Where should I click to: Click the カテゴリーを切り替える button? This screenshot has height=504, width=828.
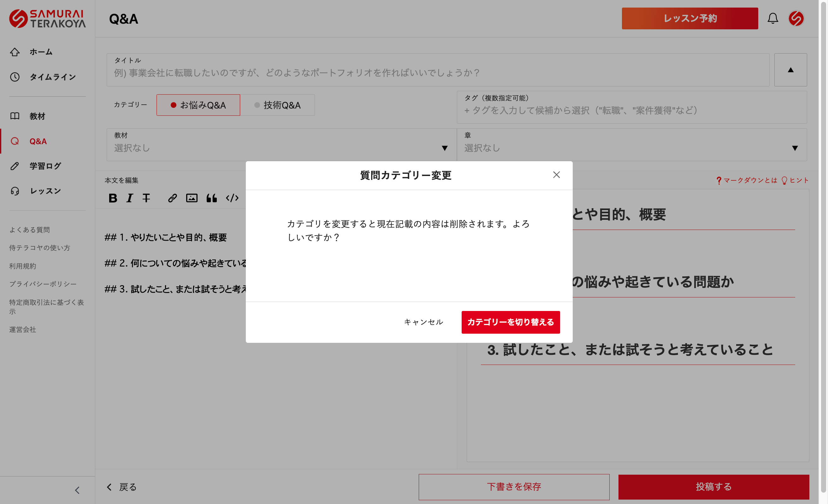click(511, 322)
